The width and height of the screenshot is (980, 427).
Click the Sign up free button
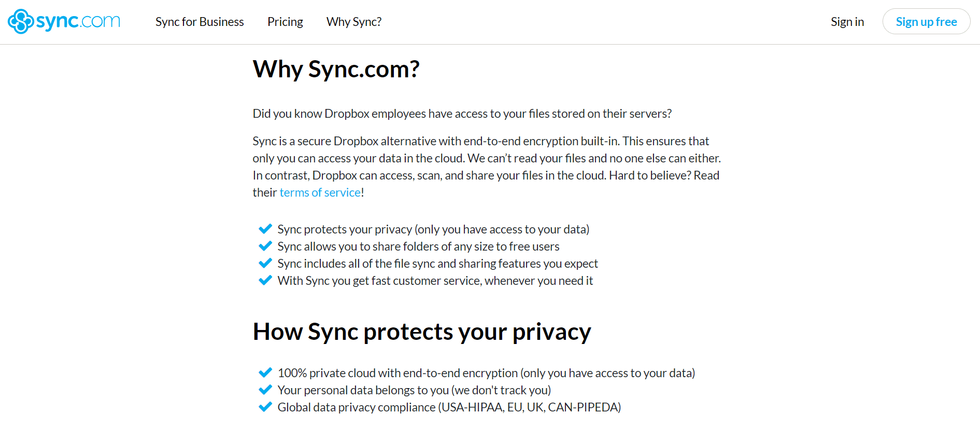(926, 21)
